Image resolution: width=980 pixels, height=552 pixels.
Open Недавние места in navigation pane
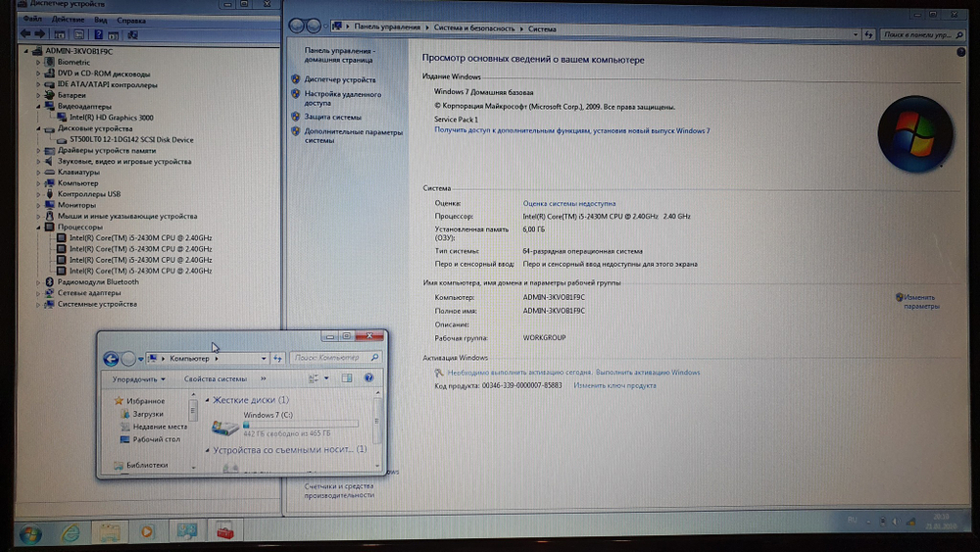[160, 427]
